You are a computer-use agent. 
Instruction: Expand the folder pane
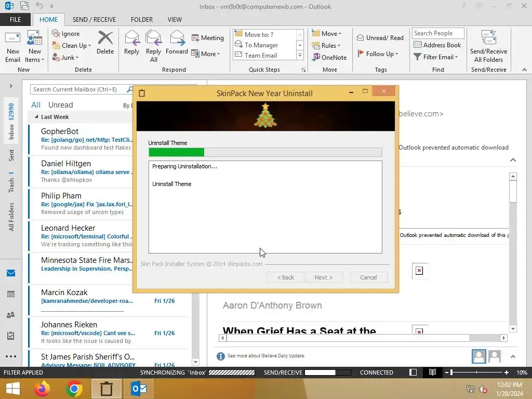[x=11, y=86]
